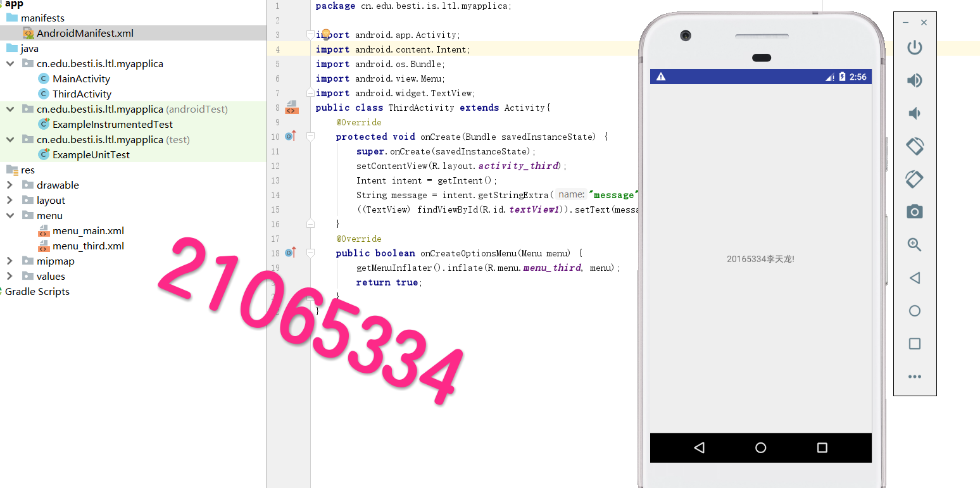980x488 pixels.
Task: Minimize the emulator toolbar window
Action: [x=906, y=23]
